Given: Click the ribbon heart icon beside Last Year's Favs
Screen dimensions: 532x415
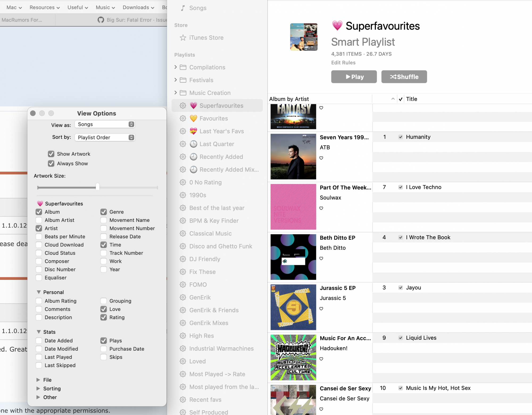Looking at the screenshot, I should tap(193, 131).
